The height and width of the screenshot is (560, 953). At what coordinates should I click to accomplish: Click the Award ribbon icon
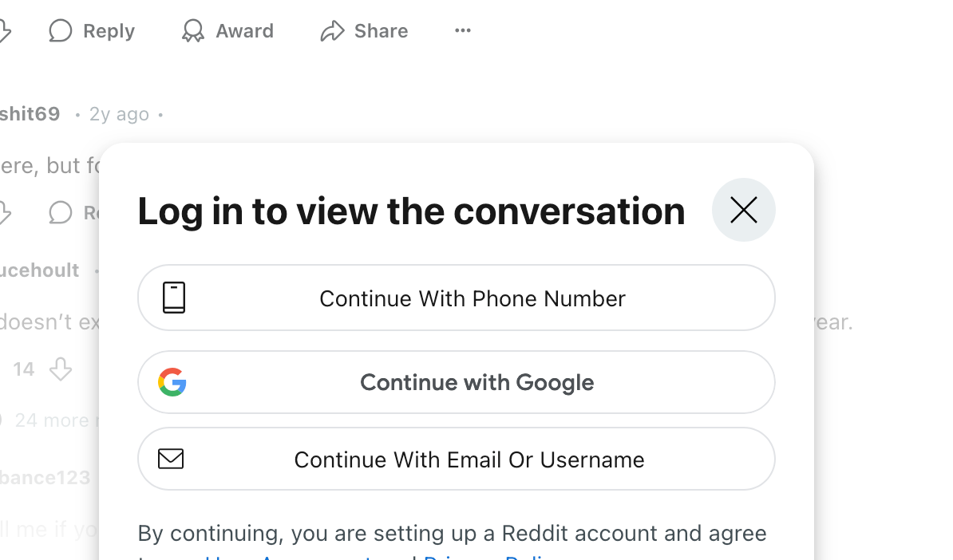pos(192,31)
